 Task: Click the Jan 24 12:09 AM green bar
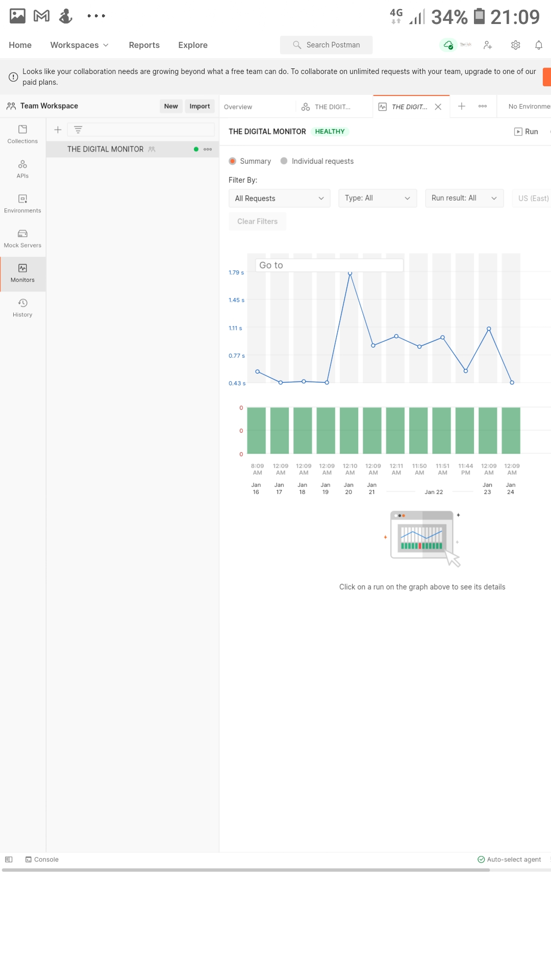(511, 430)
